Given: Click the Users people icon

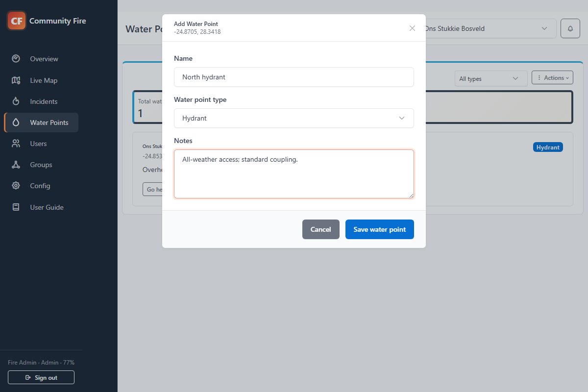Looking at the screenshot, I should 16,144.
